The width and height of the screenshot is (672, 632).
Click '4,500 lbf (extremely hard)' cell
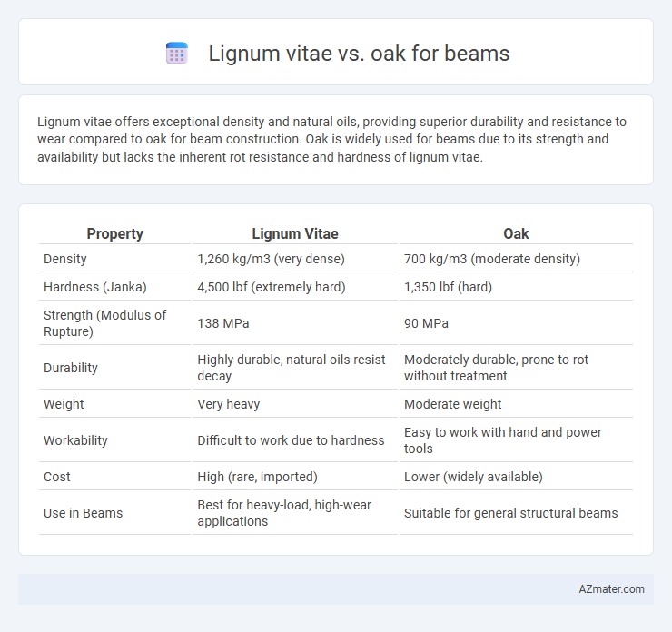coord(272,287)
